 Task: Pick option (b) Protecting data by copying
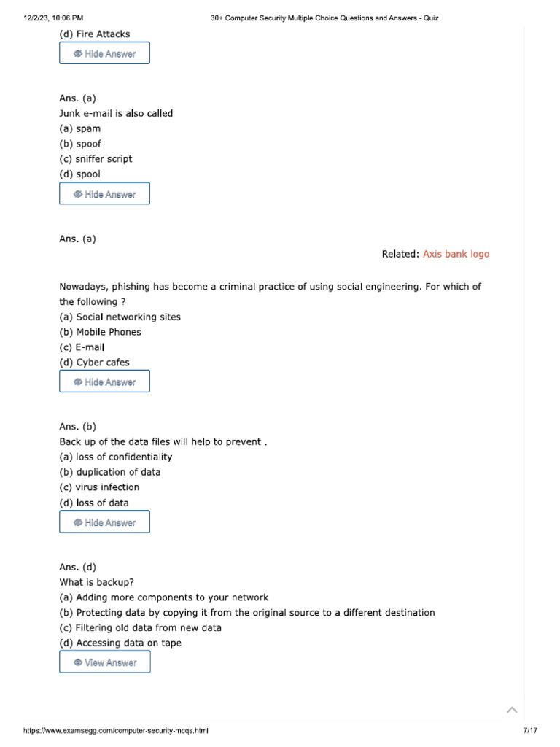247,613
